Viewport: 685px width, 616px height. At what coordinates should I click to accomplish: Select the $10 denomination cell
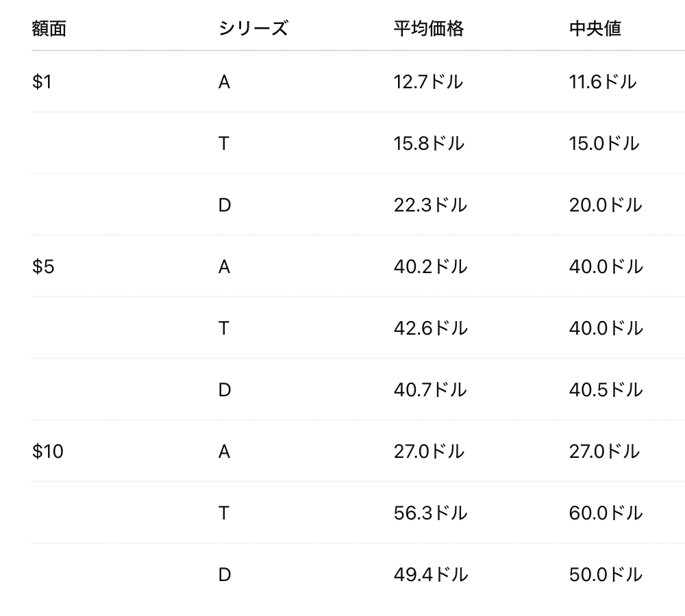48,452
